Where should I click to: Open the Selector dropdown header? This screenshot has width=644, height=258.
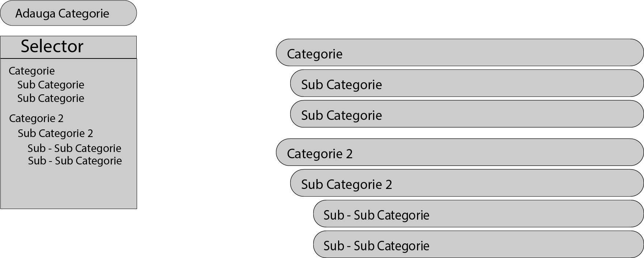[x=68, y=47]
